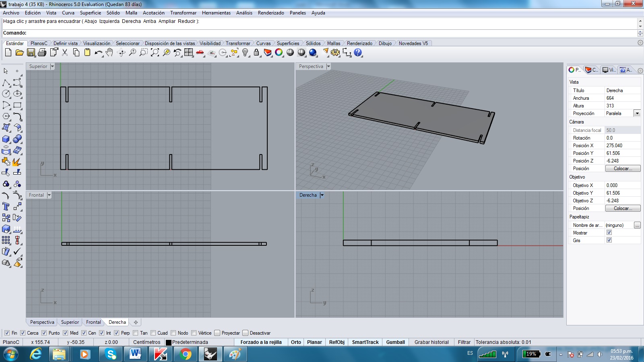
Task: Click the lock objects padlock icon
Action: pos(256,53)
